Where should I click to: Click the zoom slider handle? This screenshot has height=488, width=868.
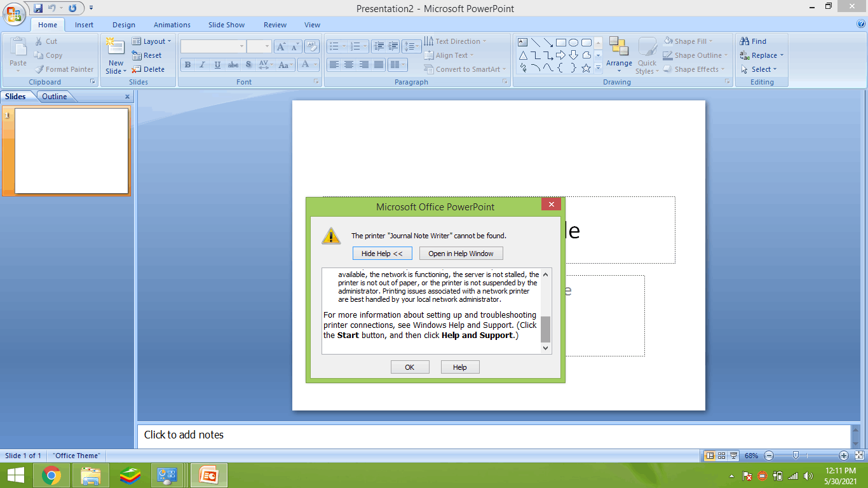[796, 456]
